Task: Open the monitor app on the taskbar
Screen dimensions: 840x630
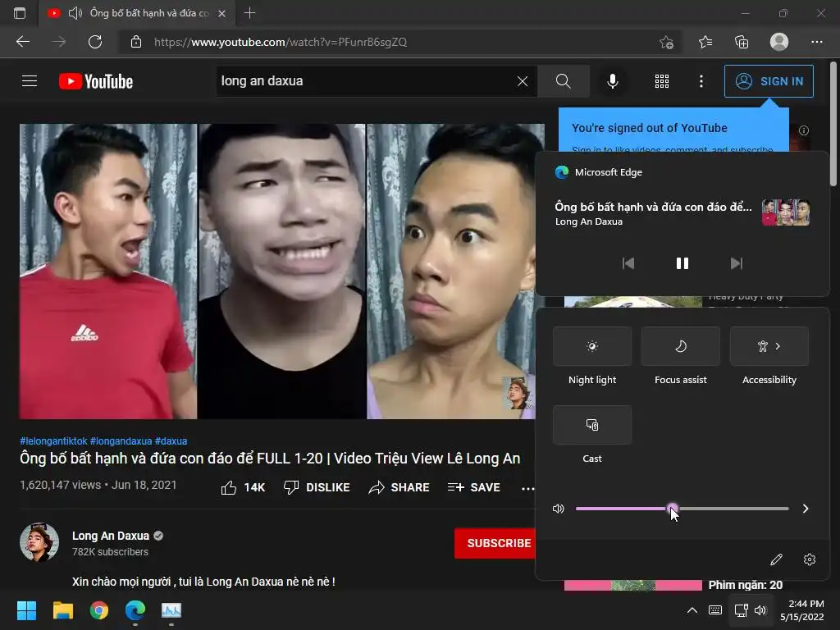Action: (171, 610)
